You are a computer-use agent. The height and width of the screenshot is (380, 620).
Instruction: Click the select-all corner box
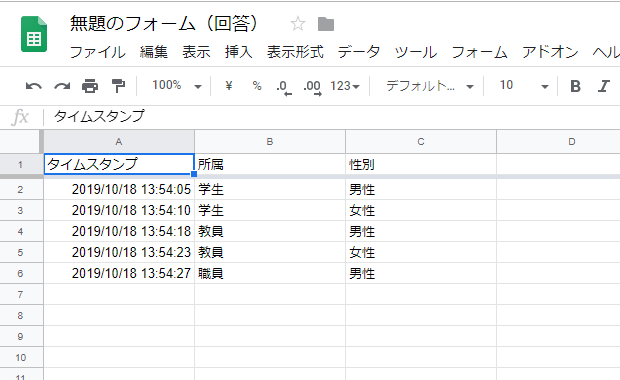[21, 142]
